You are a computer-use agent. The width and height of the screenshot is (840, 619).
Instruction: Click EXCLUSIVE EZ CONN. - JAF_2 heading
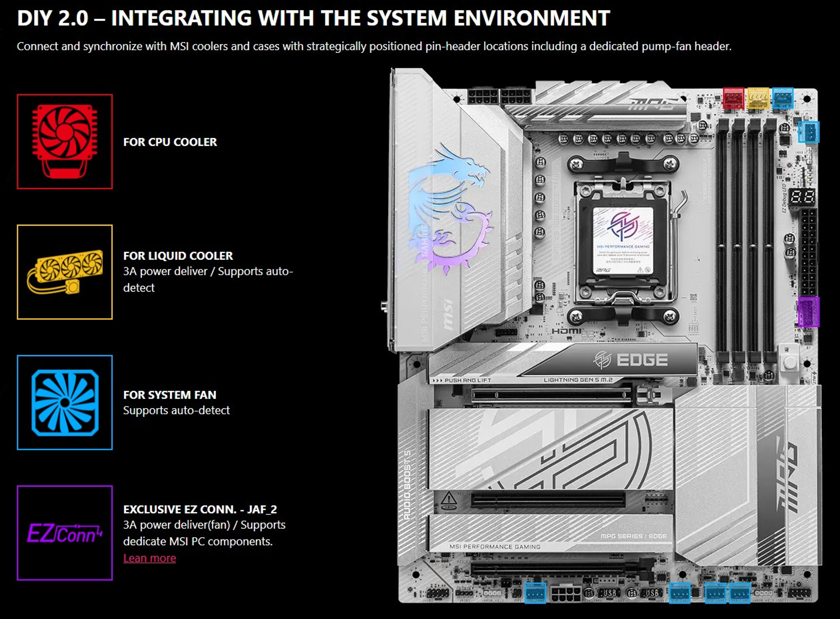point(200,510)
